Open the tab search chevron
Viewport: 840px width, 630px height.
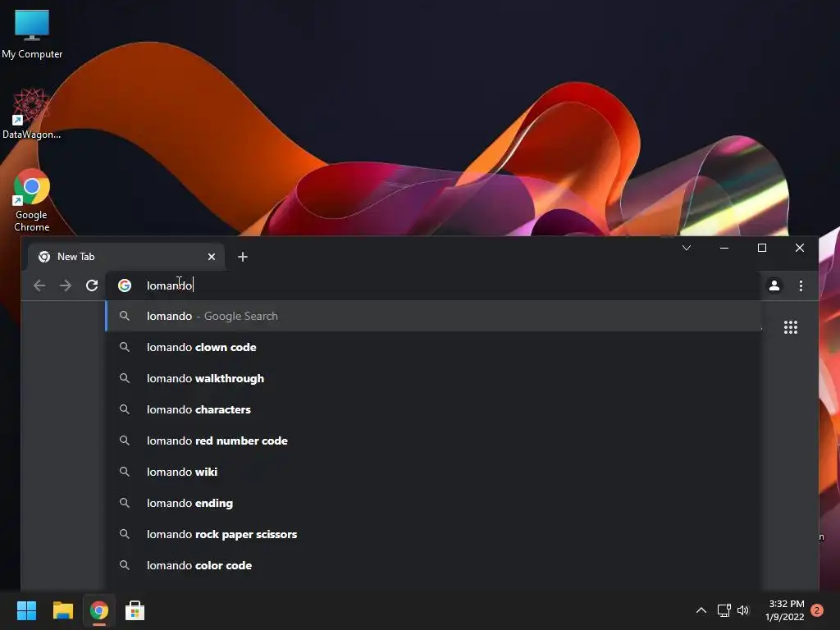tap(687, 248)
